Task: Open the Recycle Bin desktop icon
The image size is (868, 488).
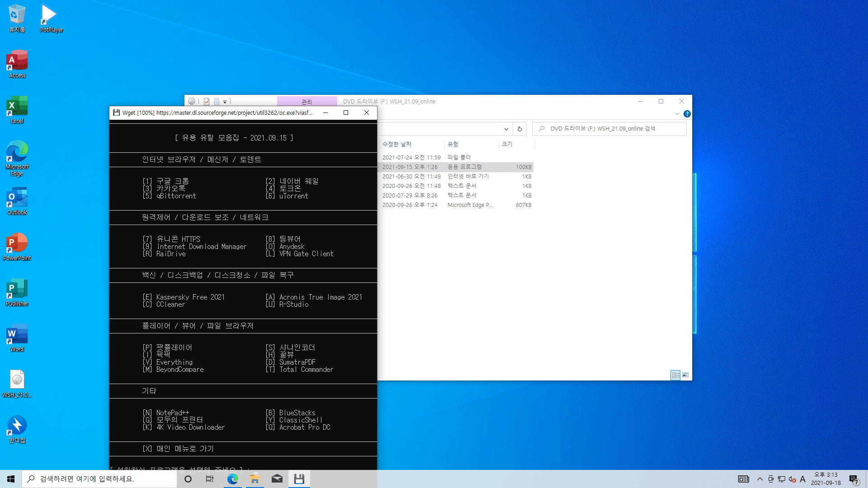Action: point(17,18)
